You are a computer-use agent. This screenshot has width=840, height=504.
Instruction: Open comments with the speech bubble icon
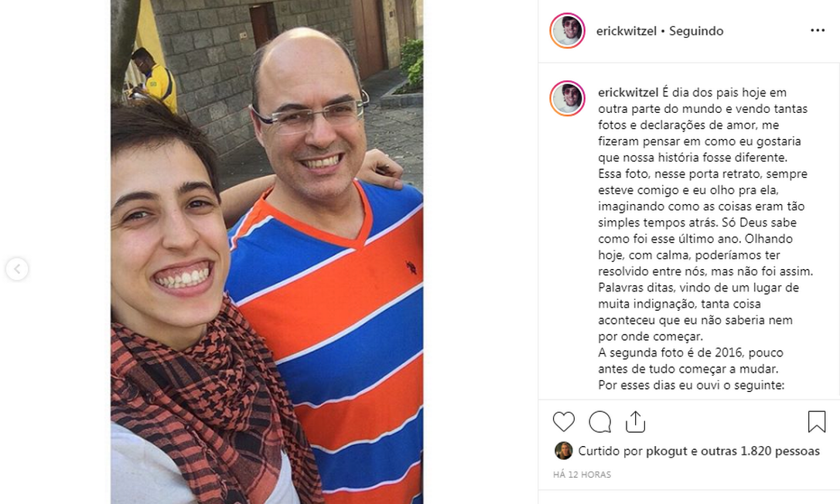600,421
